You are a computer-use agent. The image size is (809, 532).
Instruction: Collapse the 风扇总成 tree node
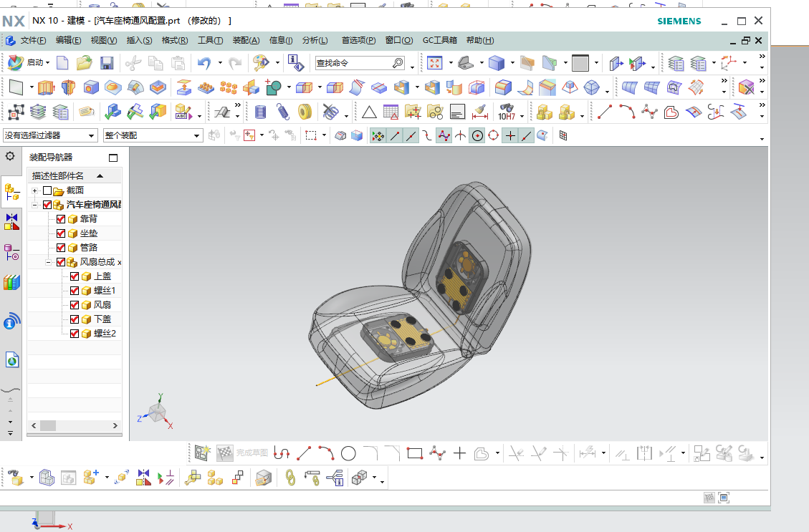click(48, 262)
